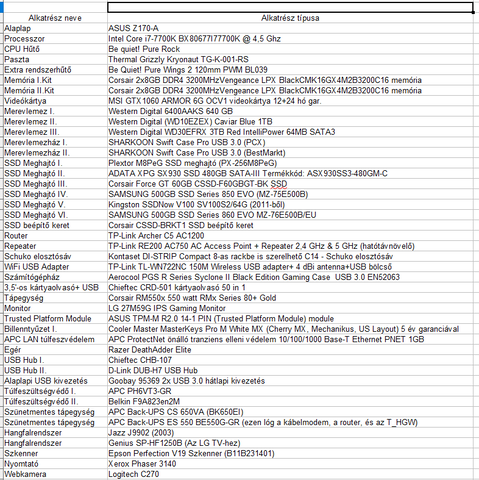Click the 'Paszta' cell

[55, 59]
